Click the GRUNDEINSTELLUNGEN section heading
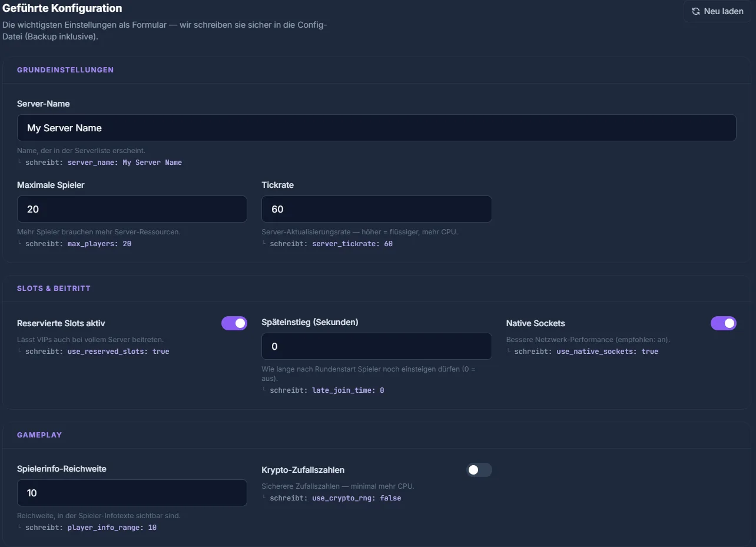This screenshot has height=547, width=756. click(x=65, y=69)
